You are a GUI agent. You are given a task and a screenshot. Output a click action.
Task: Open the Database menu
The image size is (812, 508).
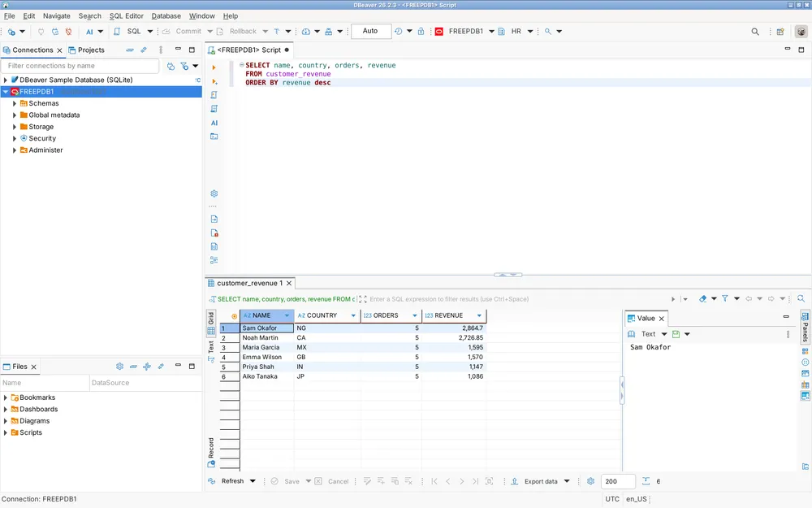point(166,16)
